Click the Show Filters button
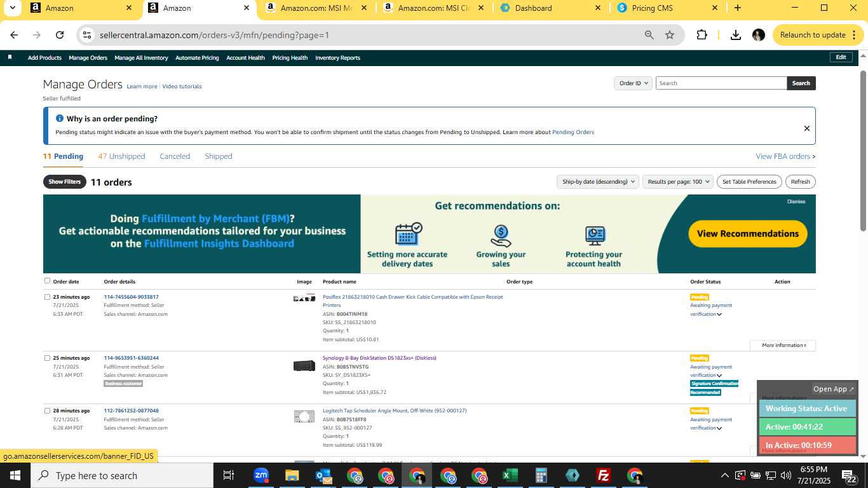 tap(65, 182)
